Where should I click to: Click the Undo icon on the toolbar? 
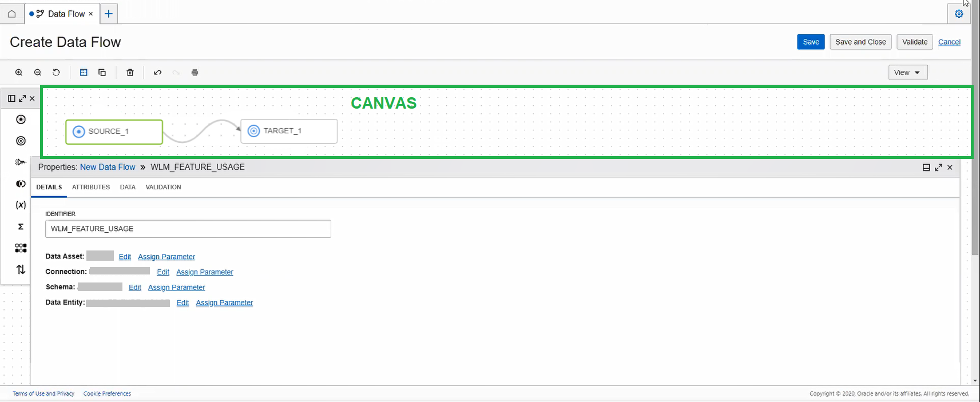pyautogui.click(x=157, y=72)
